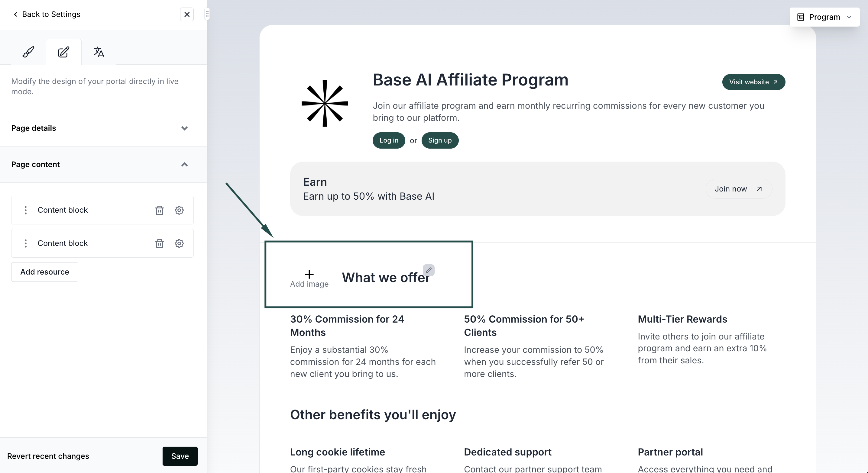Save the portal changes

point(180,456)
